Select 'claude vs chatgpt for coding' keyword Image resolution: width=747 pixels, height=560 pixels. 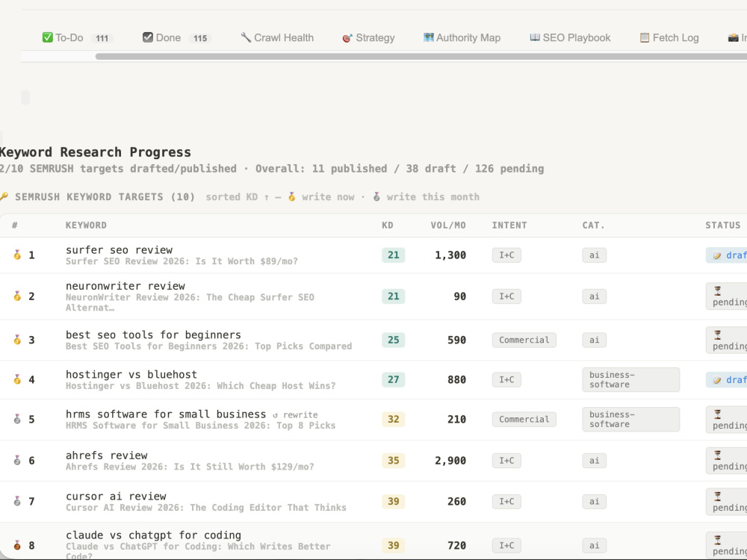click(x=153, y=535)
